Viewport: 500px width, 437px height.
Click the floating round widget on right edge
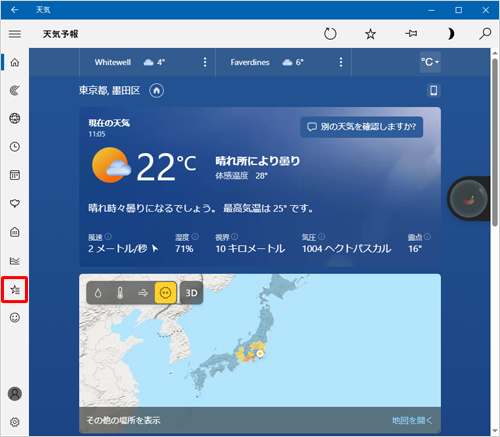tap(469, 199)
